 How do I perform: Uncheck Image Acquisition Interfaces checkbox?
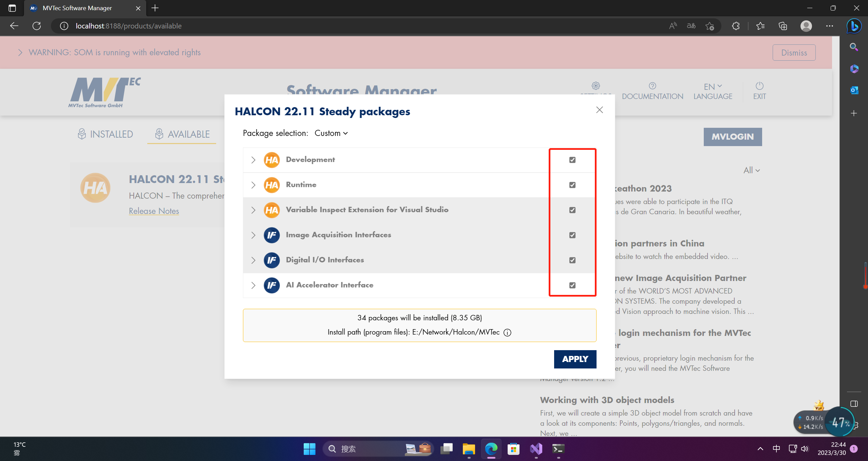(x=572, y=235)
